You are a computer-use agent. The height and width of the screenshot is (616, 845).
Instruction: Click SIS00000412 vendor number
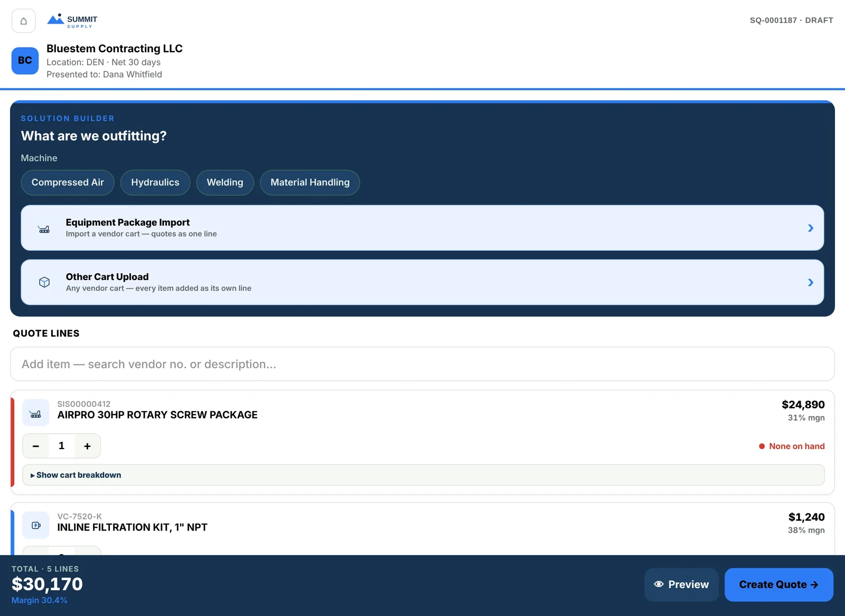coord(84,404)
